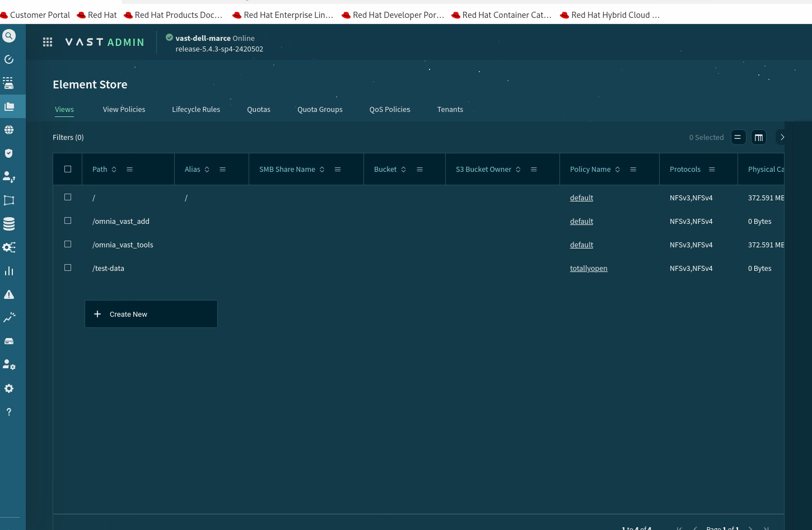
Task: Toggle the select-all checkbox in header
Action: click(x=68, y=169)
